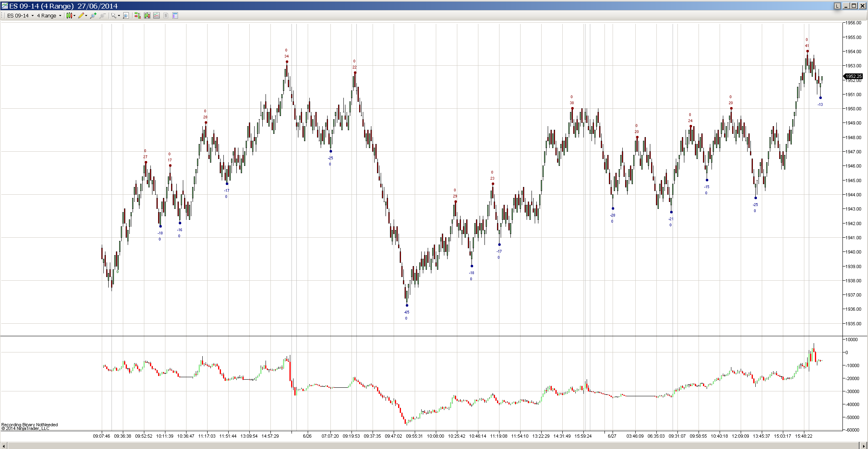The width and height of the screenshot is (868, 449).
Task: Click the swing high label 34
Action: click(x=287, y=56)
